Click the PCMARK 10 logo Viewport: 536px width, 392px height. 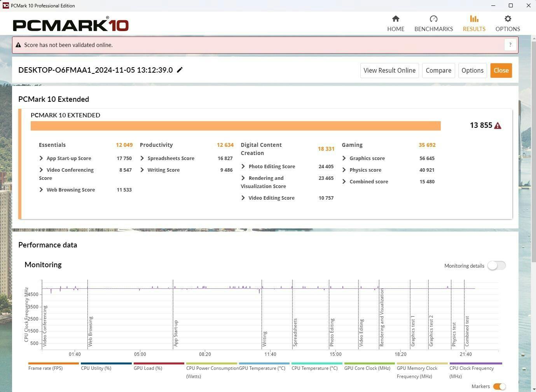tap(71, 24)
